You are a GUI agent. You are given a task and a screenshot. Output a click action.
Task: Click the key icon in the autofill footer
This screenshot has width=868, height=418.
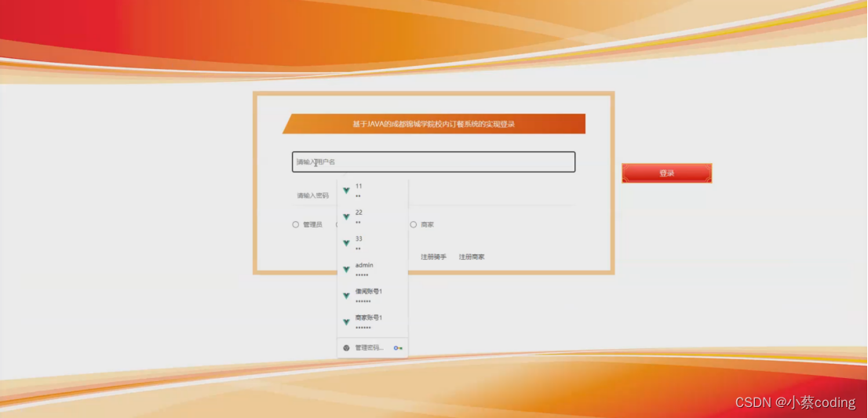click(x=398, y=347)
